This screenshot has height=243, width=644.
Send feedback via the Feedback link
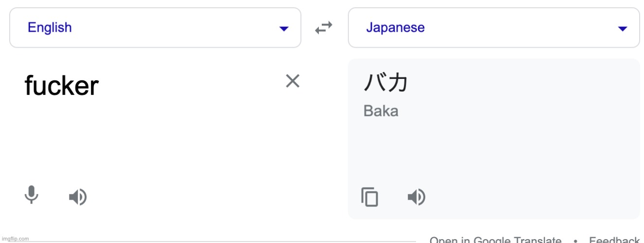tap(614, 240)
